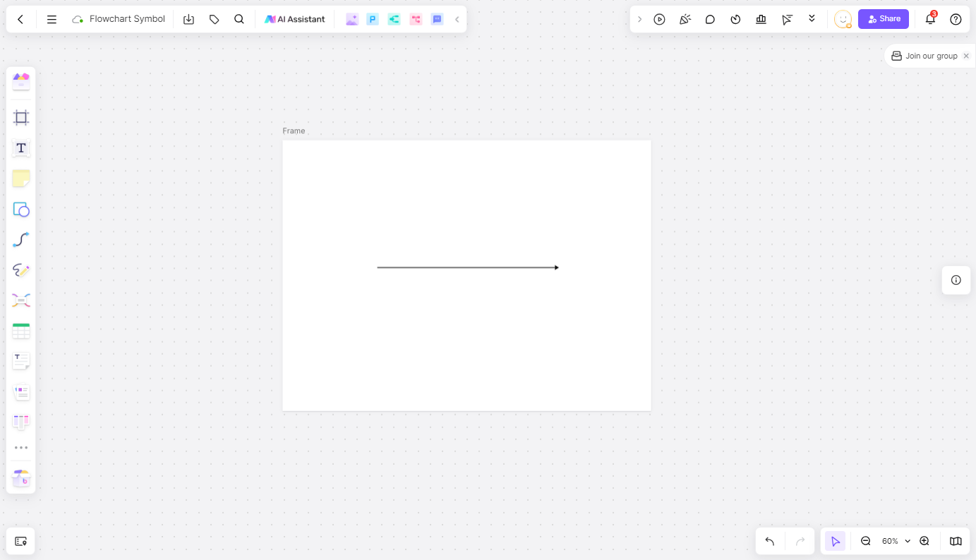Image resolution: width=976 pixels, height=560 pixels.
Task: Go back using the left arrow
Action: 20,19
